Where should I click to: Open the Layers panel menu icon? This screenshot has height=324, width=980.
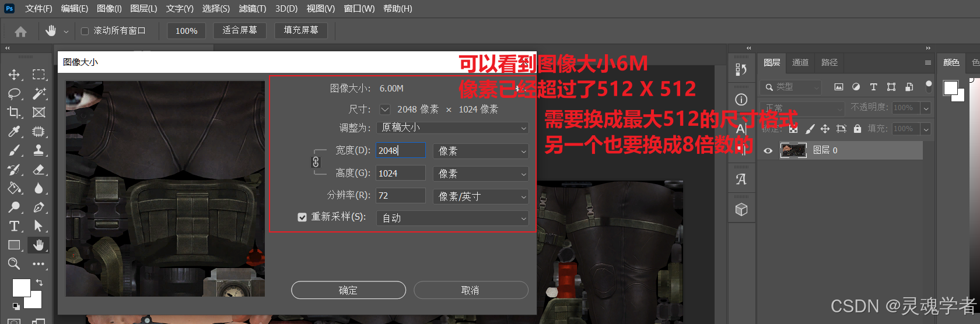[x=928, y=62]
